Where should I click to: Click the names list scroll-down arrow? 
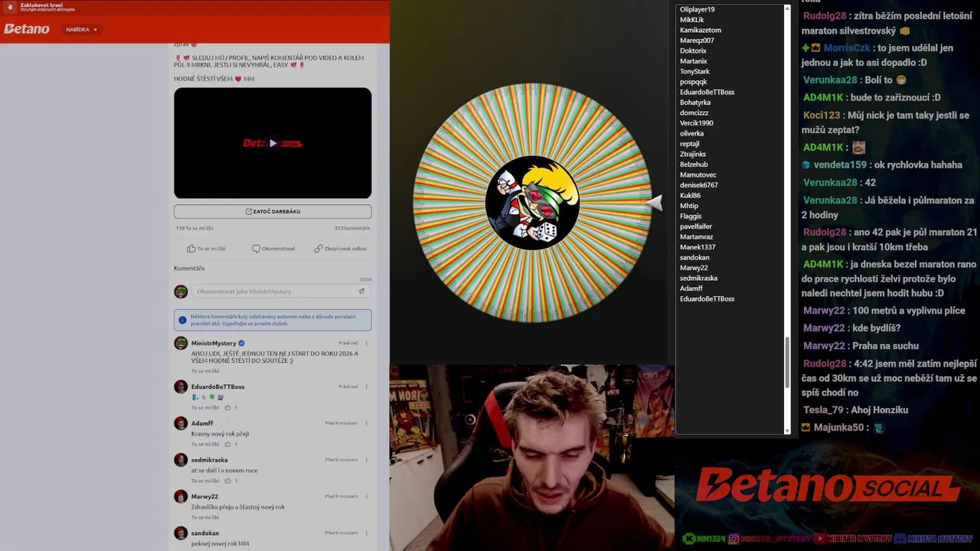[787, 431]
